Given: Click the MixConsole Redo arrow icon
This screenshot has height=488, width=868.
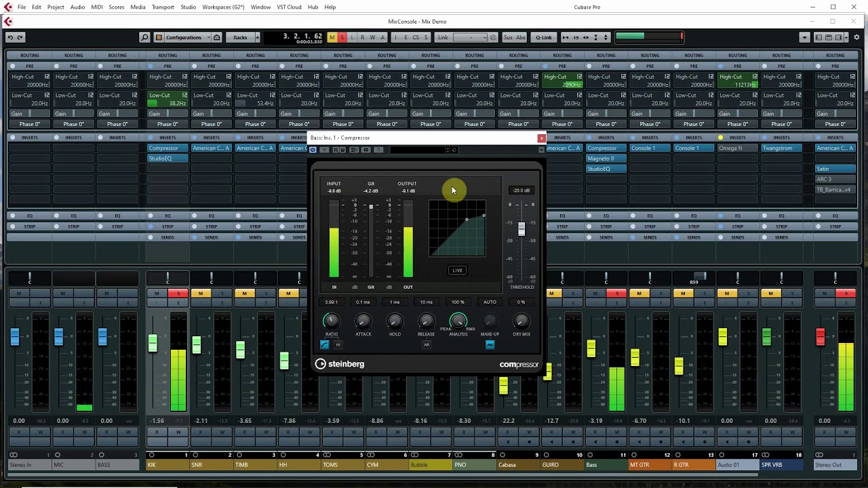Looking at the screenshot, I should [20, 37].
